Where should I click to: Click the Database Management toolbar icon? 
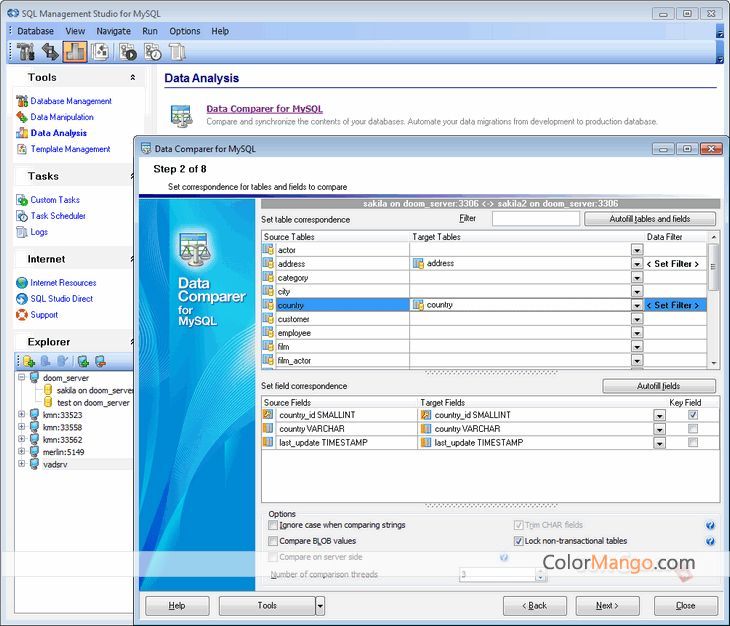tap(26, 52)
